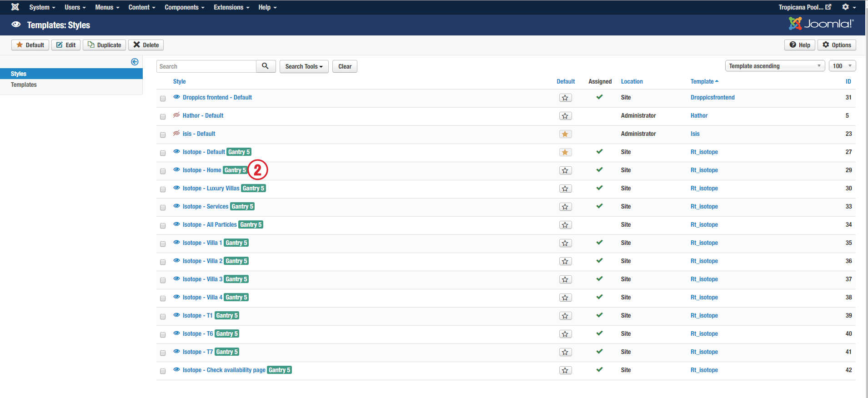This screenshot has width=868, height=398.
Task: Click the search magnifier button
Action: click(x=266, y=66)
